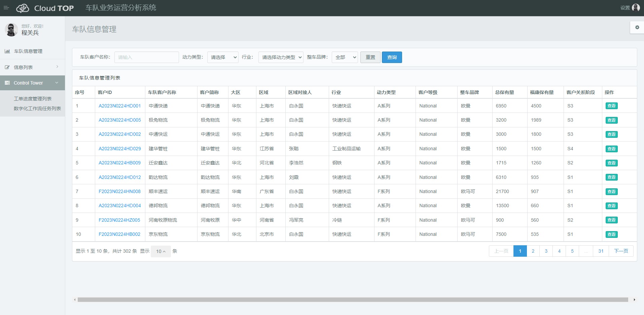The image size is (644, 315).
Task: Expand the 信息列表 sidebar menu
Action: [32, 67]
